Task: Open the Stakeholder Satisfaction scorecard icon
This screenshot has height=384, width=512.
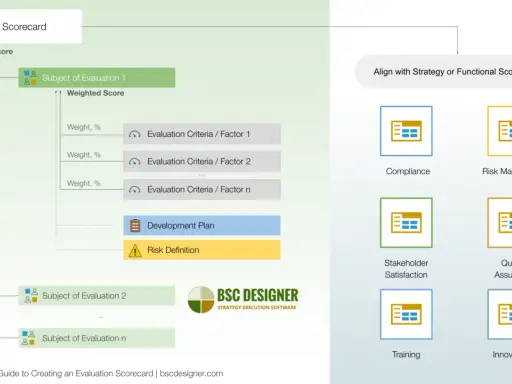Action: [406, 223]
